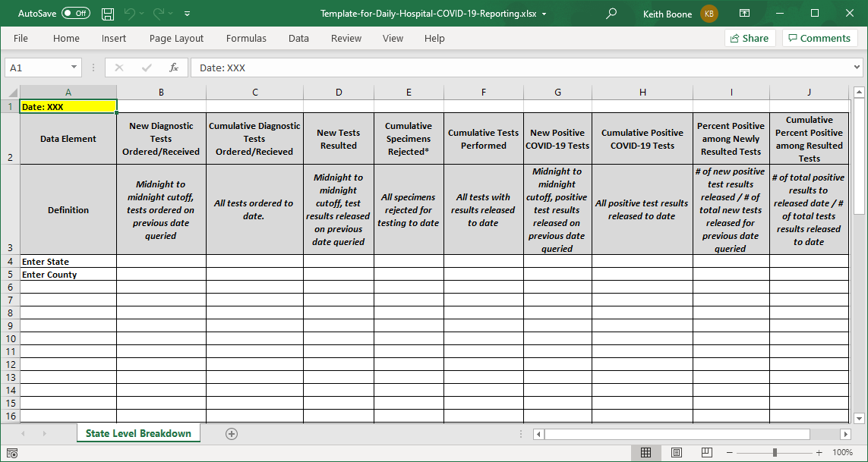
Task: Expand the formula bar chevron
Action: tap(857, 68)
